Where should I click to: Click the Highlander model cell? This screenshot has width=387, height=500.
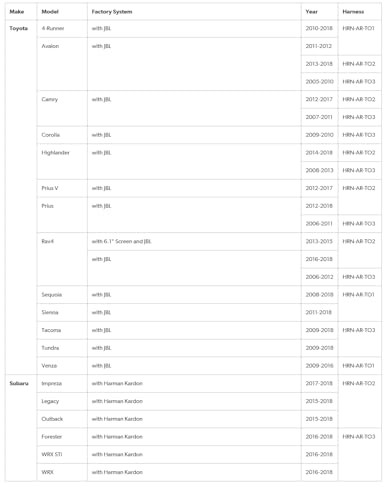click(62, 162)
